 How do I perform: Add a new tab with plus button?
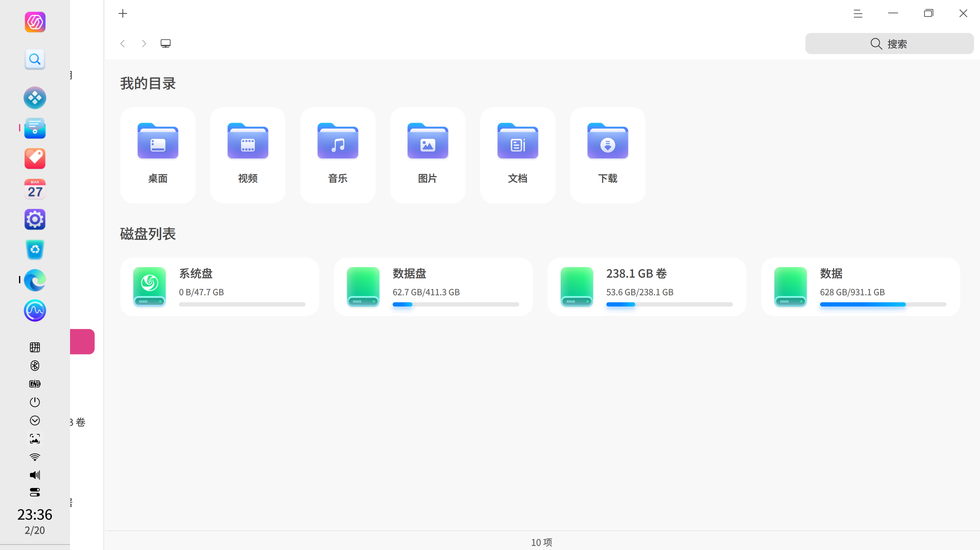[x=122, y=14]
